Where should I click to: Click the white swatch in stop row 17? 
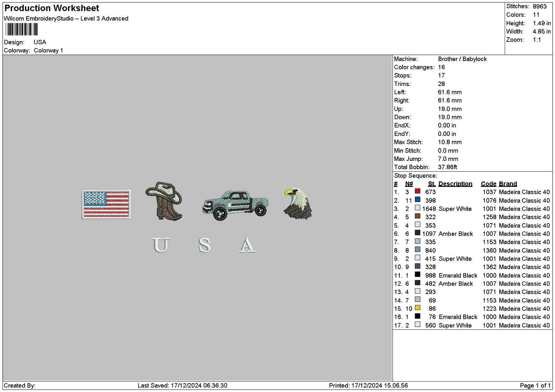[417, 324]
